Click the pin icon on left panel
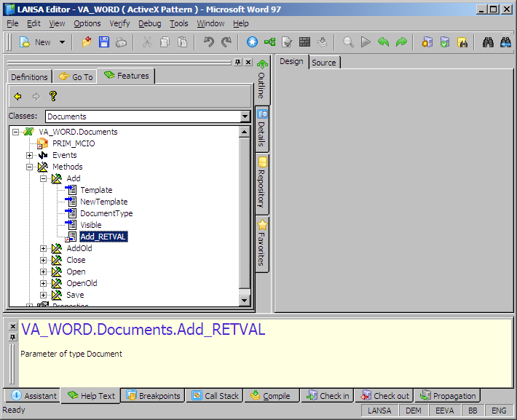The image size is (517, 420). coord(237,63)
